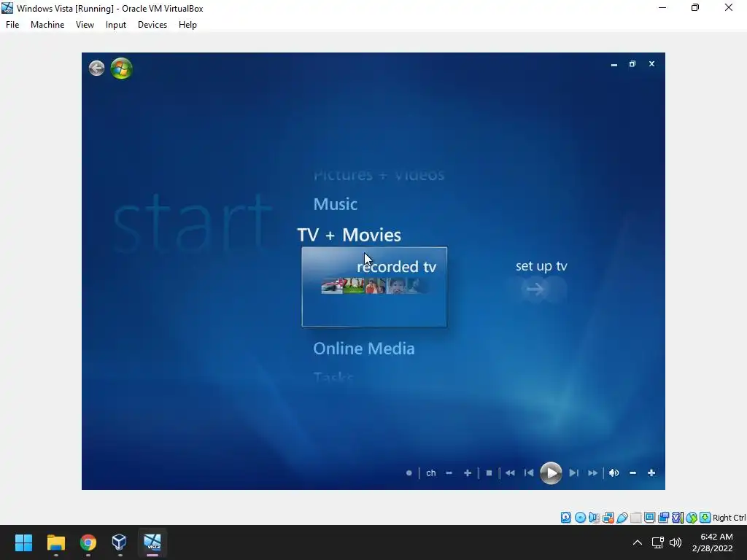Decrease volume with minus button
Screen dimensions: 747x560
pos(632,472)
